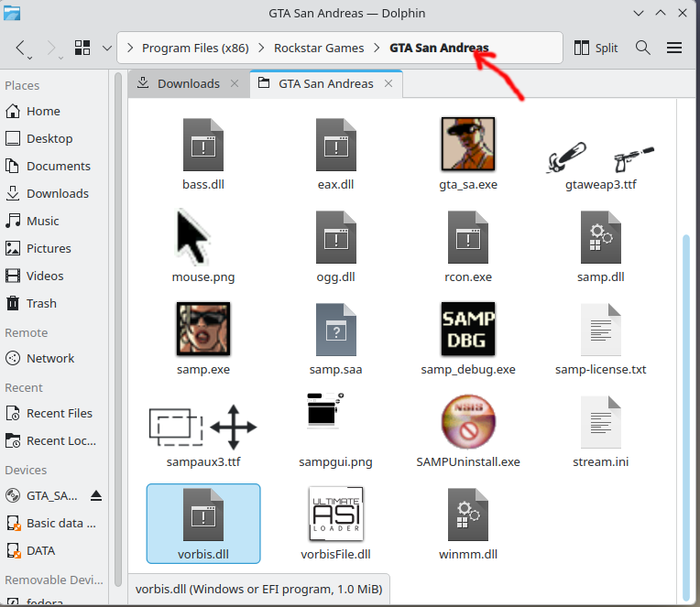Click the Dolphin window icon
700x607 pixels.
pyautogui.click(x=12, y=13)
